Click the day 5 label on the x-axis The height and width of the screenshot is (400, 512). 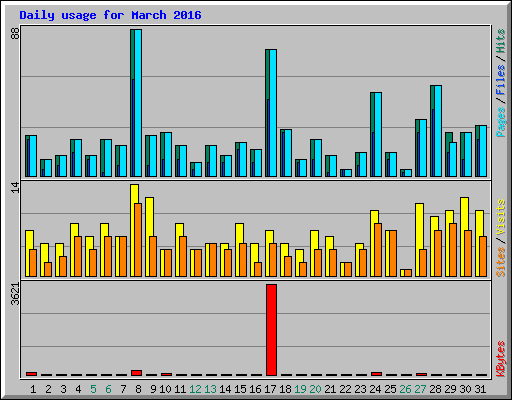(93, 389)
